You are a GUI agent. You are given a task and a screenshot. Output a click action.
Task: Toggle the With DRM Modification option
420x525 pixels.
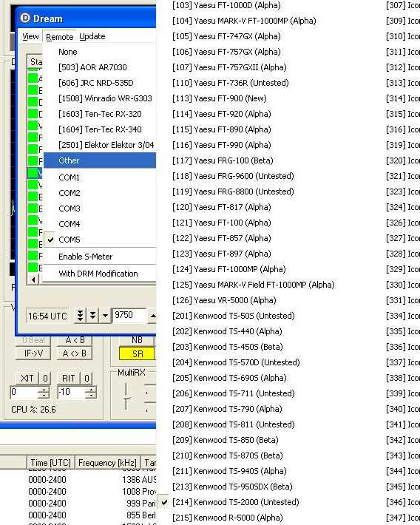100,274
